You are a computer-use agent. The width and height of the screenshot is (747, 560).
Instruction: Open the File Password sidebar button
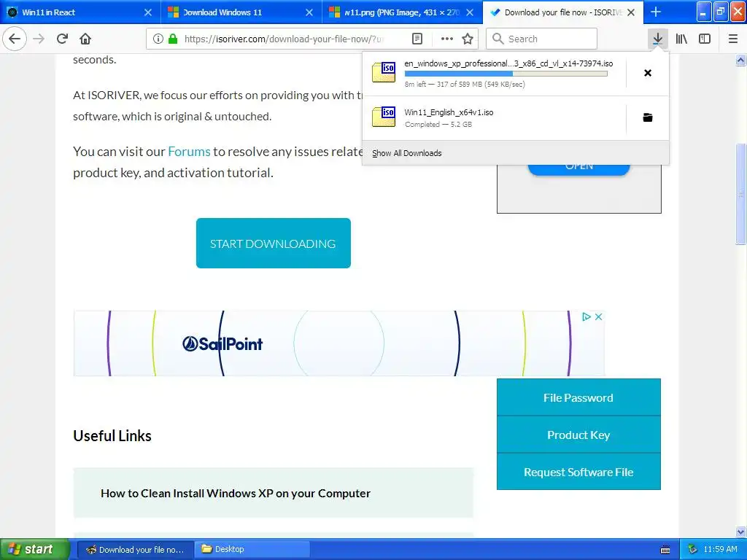tap(578, 397)
